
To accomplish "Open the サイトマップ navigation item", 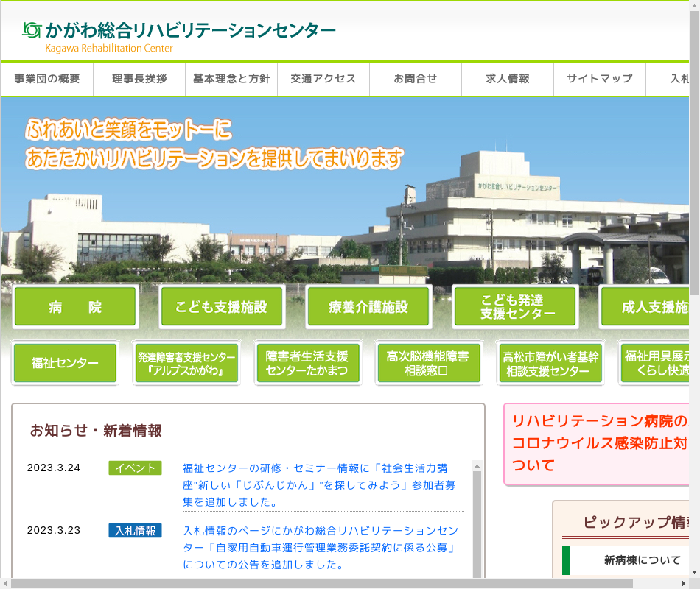I will coord(600,79).
